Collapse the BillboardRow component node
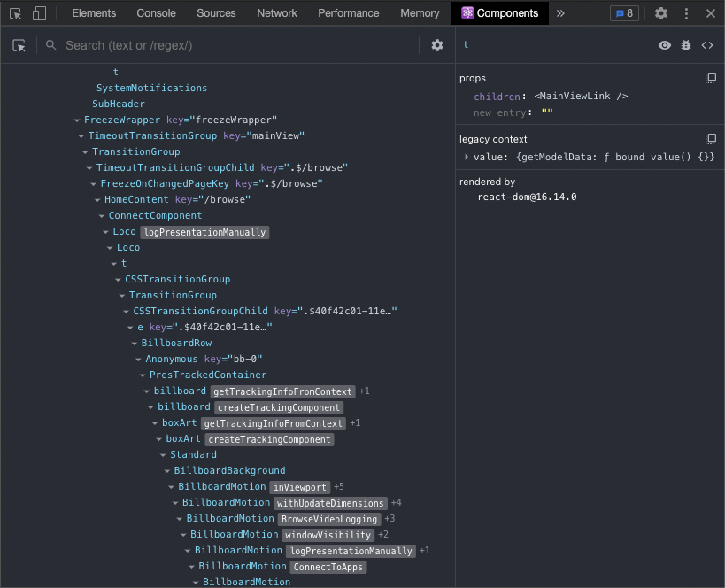The image size is (725, 588). 135,343
